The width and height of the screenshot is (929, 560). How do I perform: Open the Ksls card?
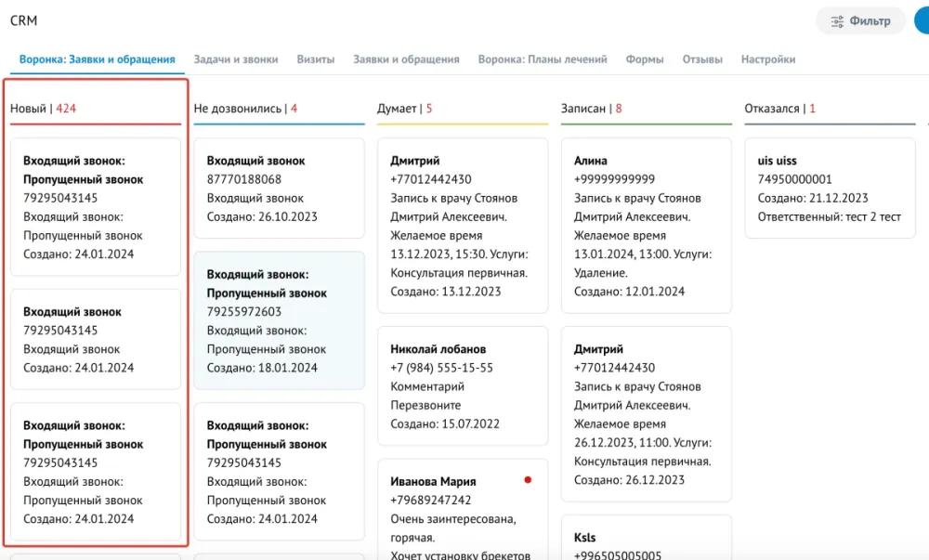point(647,538)
